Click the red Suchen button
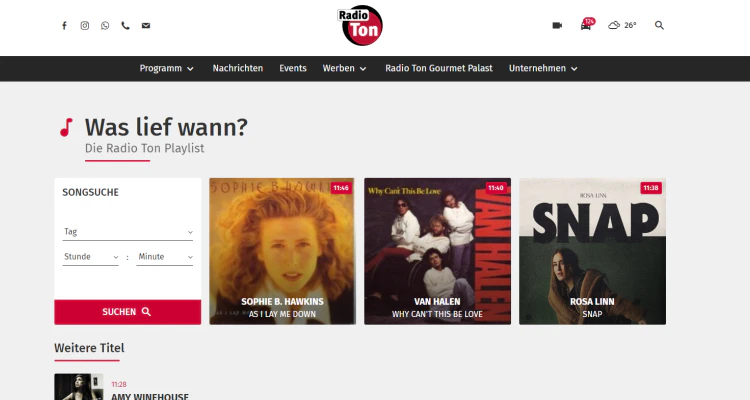This screenshot has height=400, width=750. tap(128, 312)
